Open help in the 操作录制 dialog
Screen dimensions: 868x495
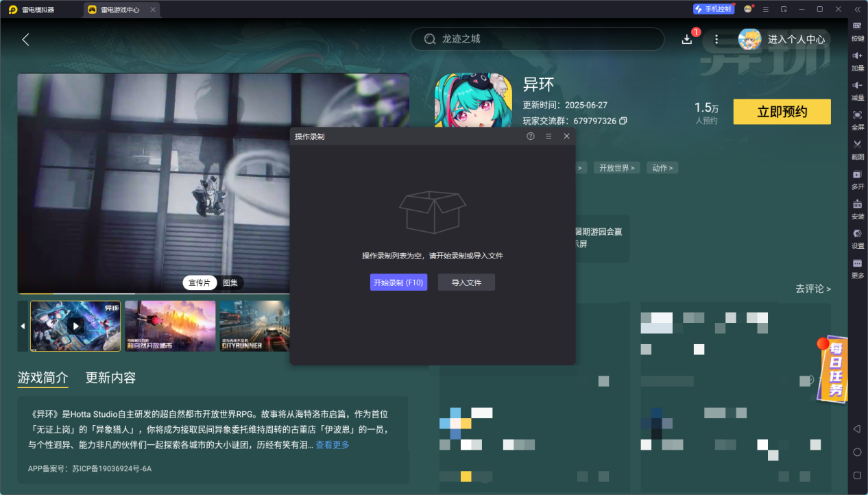click(x=530, y=136)
